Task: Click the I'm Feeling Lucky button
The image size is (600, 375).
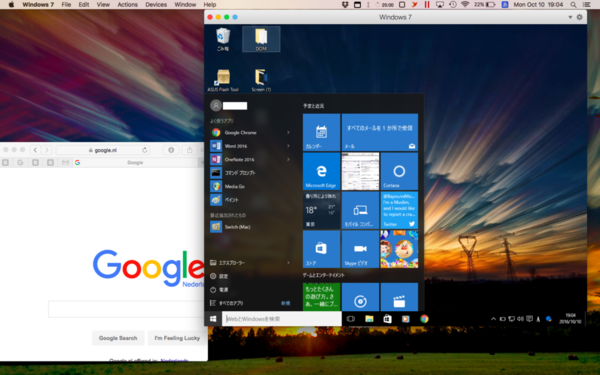Action: coord(177,338)
